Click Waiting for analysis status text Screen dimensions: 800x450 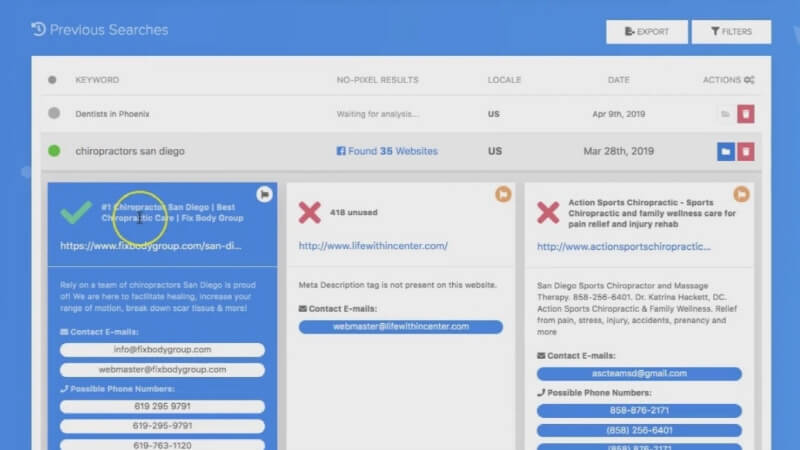click(x=377, y=114)
